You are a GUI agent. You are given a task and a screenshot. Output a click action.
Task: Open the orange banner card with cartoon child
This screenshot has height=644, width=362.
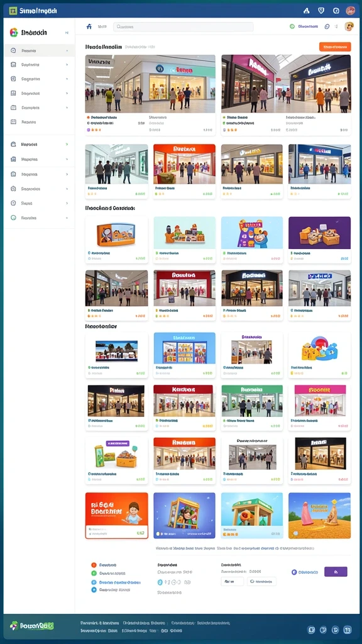[x=116, y=516]
